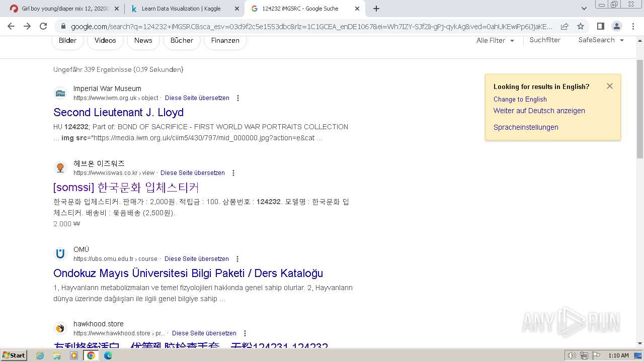Screen dimensions: 644x362
Task: Close the Google Suche tab
Action: point(357,9)
